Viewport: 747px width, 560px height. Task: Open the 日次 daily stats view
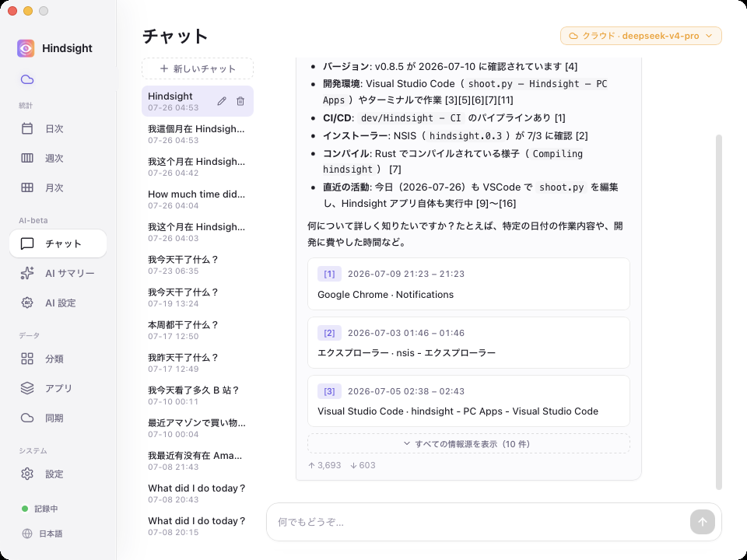pos(58,128)
